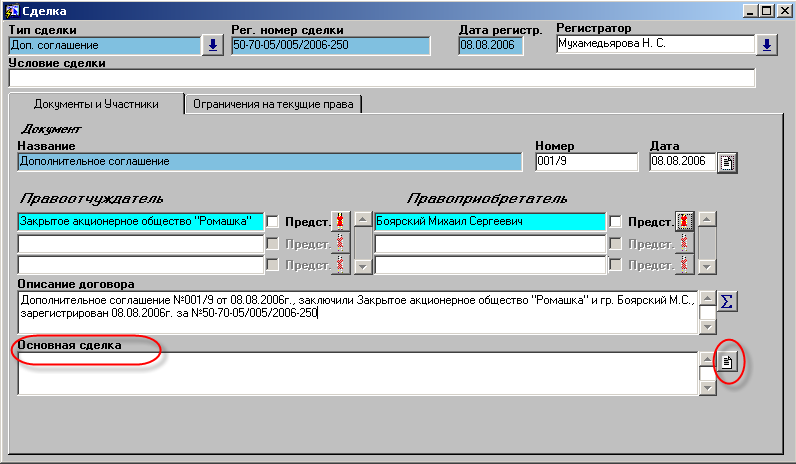The image size is (796, 464).
Task: Click representative person icon for Боярский Михаил Сергеевич row
Action: [x=684, y=221]
